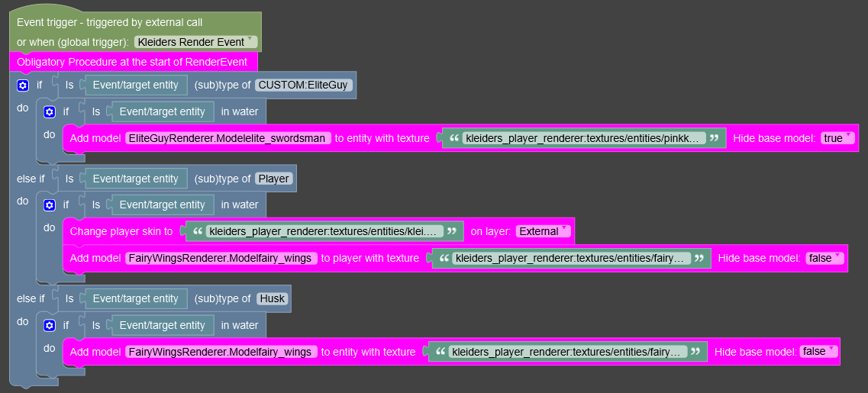Viewport: 868px width, 393px height.
Task: Edit the fairy texture path in the Husk branch
Action: pyautogui.click(x=568, y=352)
